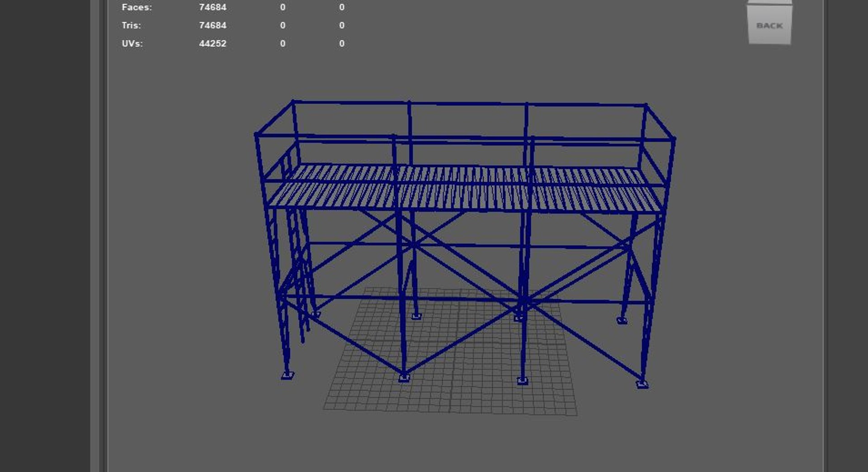Click the BACK face of the view cube
This screenshot has width=868, height=472.
tap(769, 25)
